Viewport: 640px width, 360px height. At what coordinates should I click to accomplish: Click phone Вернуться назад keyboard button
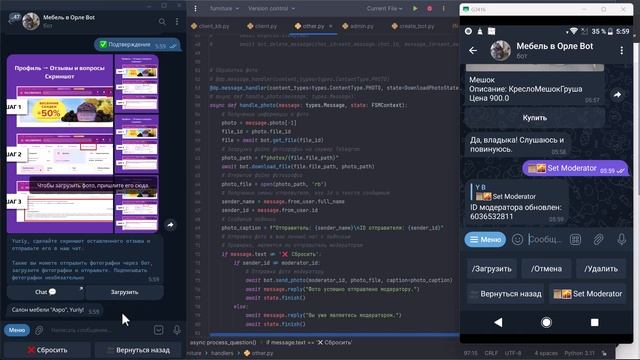tap(506, 294)
